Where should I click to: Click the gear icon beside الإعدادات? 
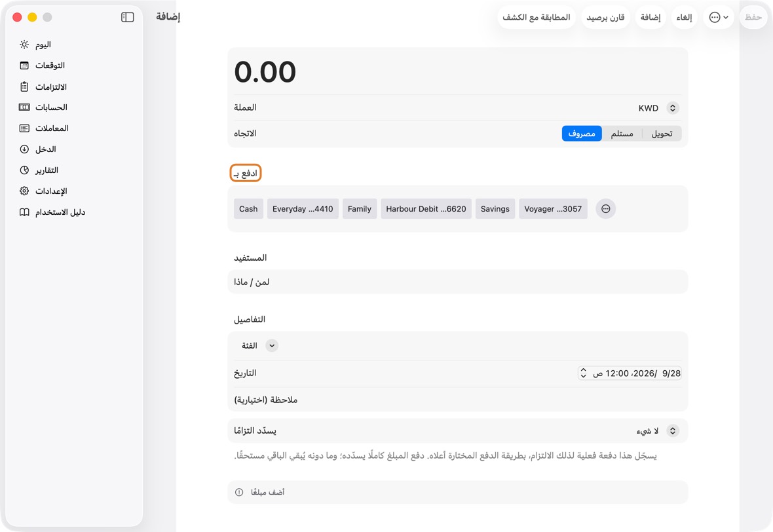point(24,191)
